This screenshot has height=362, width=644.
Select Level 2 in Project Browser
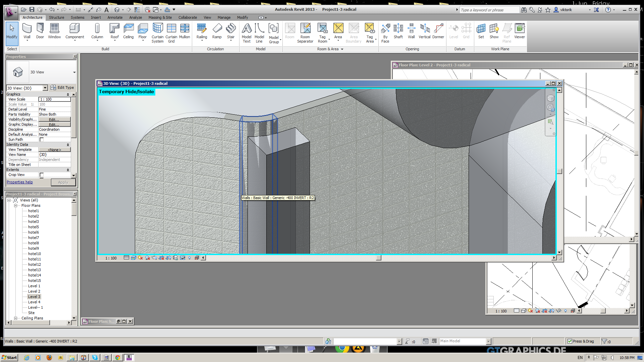click(x=34, y=291)
